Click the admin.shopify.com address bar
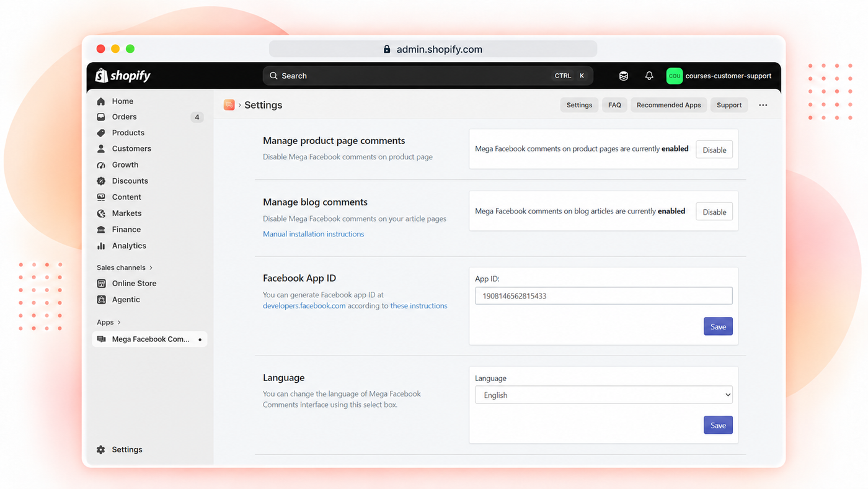The image size is (868, 489). coord(433,49)
